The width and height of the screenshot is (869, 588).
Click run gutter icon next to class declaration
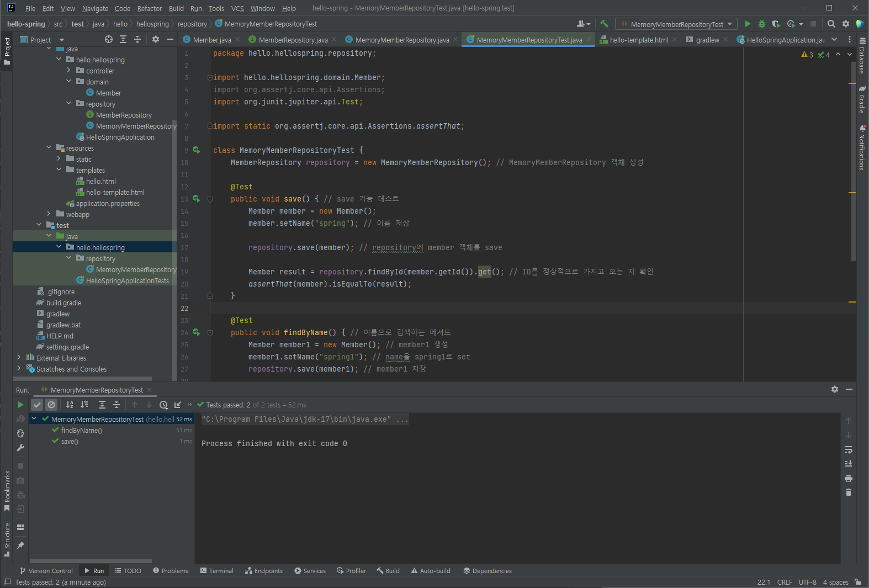pos(196,150)
